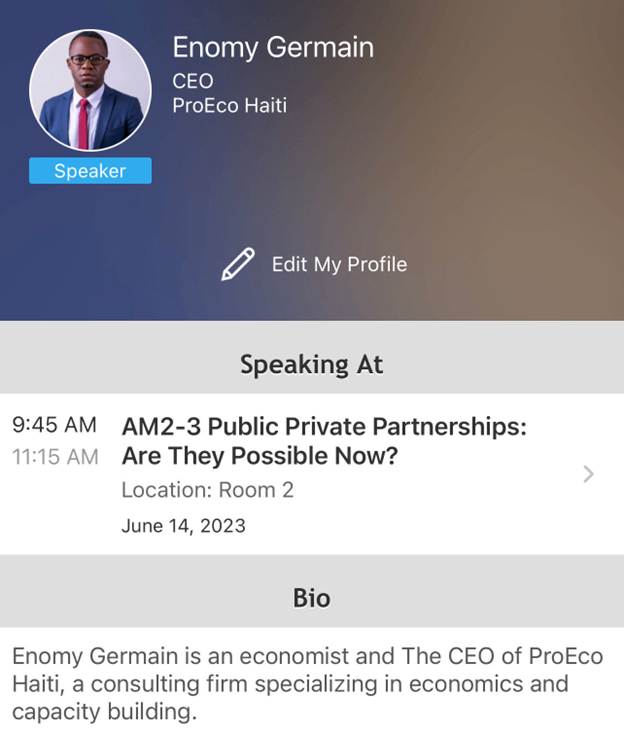Tap the Location: Room 2 text

[x=207, y=490]
